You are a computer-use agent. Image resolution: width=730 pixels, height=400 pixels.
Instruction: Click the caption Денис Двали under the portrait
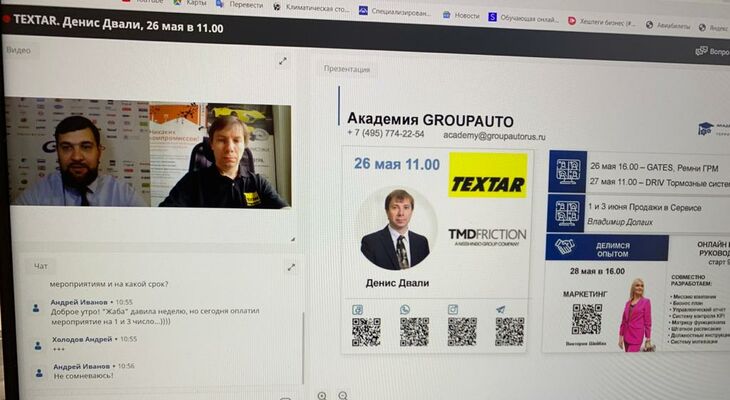click(x=397, y=283)
